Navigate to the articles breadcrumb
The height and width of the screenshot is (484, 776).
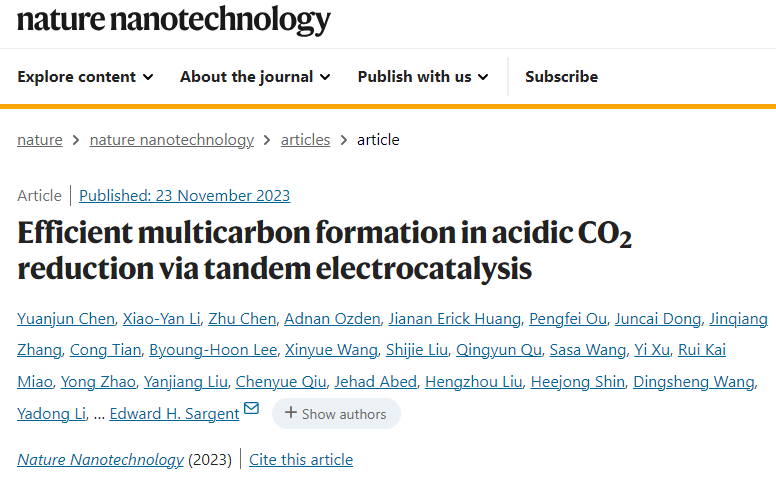pos(305,140)
